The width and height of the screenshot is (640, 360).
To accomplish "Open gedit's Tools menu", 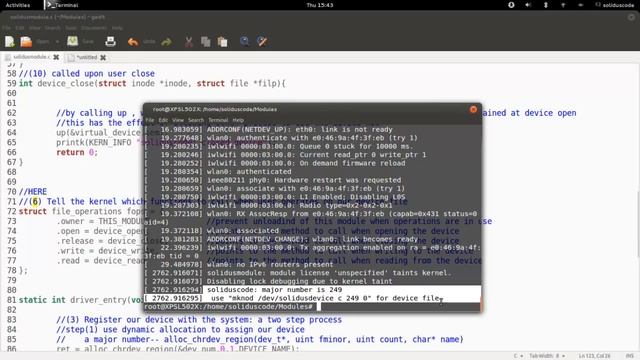I will pos(71,28).
